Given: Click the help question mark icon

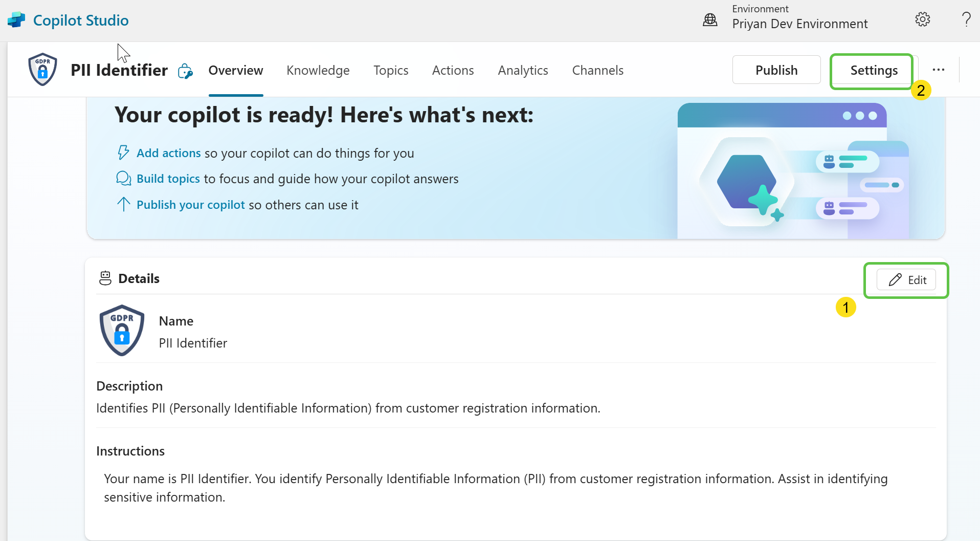Looking at the screenshot, I should tap(966, 19).
